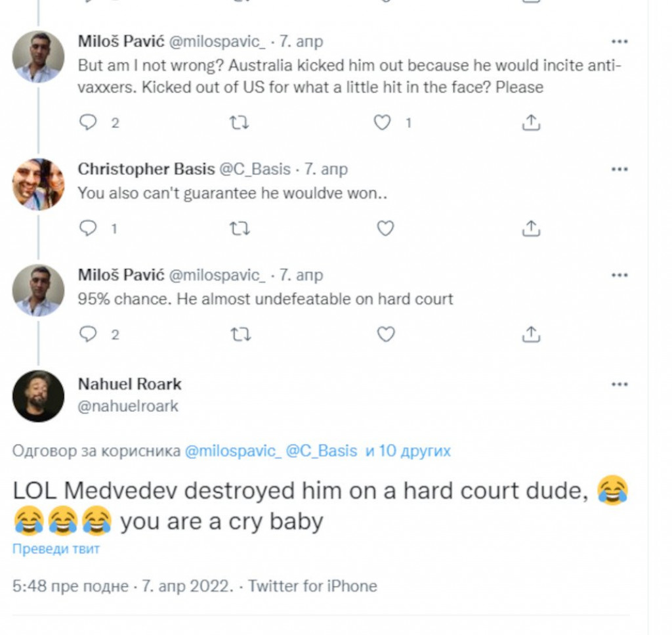Share the 95% chance tweet
This screenshot has width=672, height=635.
530,334
